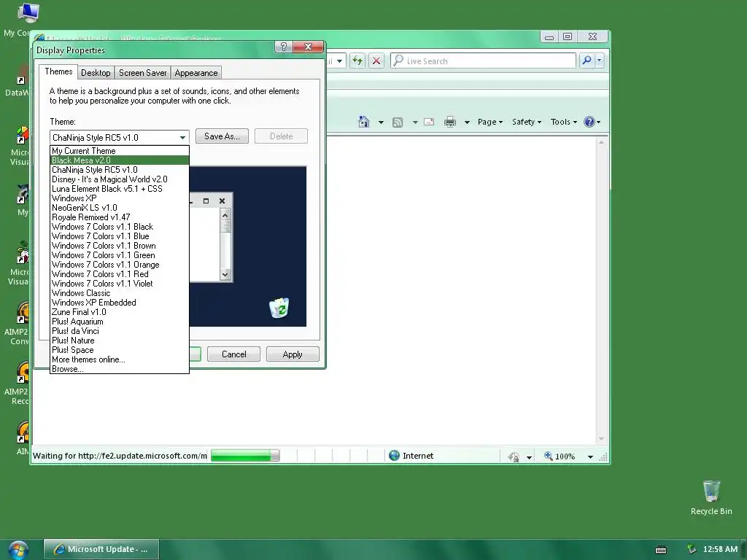Click the Windows Start orb
The image size is (747, 560).
pyautogui.click(x=18, y=550)
